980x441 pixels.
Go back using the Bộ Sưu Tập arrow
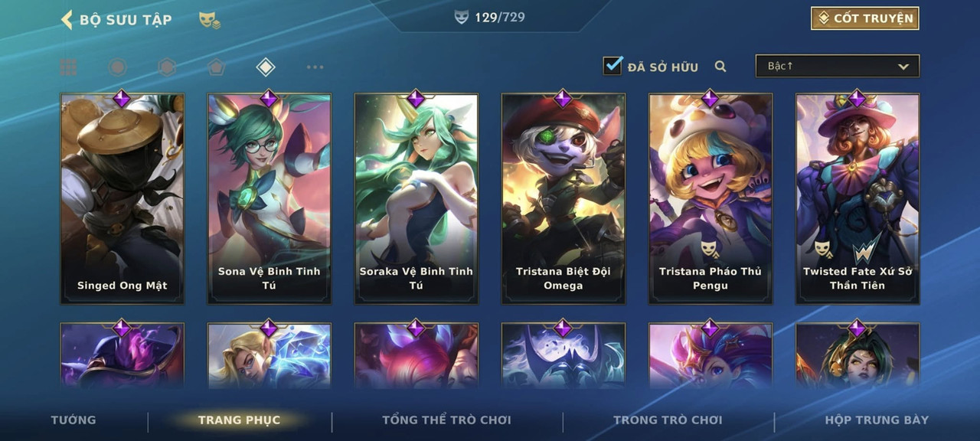pyautogui.click(x=67, y=19)
